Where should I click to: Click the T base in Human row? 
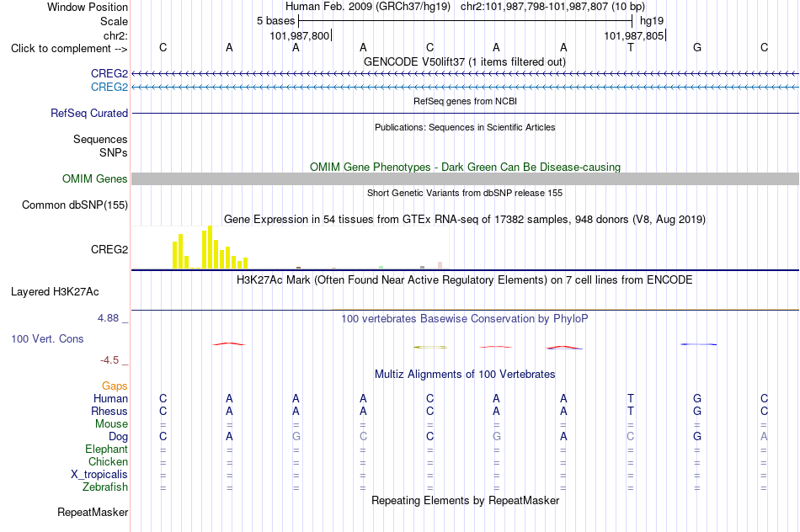tap(631, 398)
